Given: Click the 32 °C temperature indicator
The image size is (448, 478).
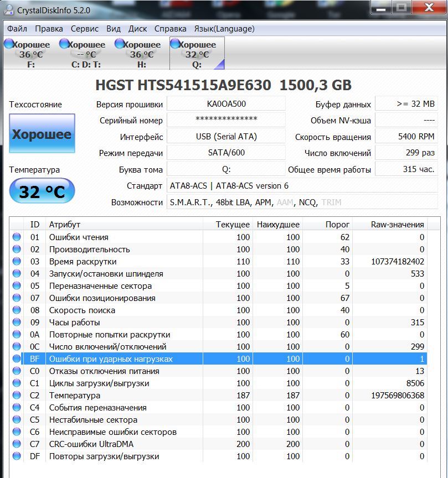Looking at the screenshot, I should 42,191.
